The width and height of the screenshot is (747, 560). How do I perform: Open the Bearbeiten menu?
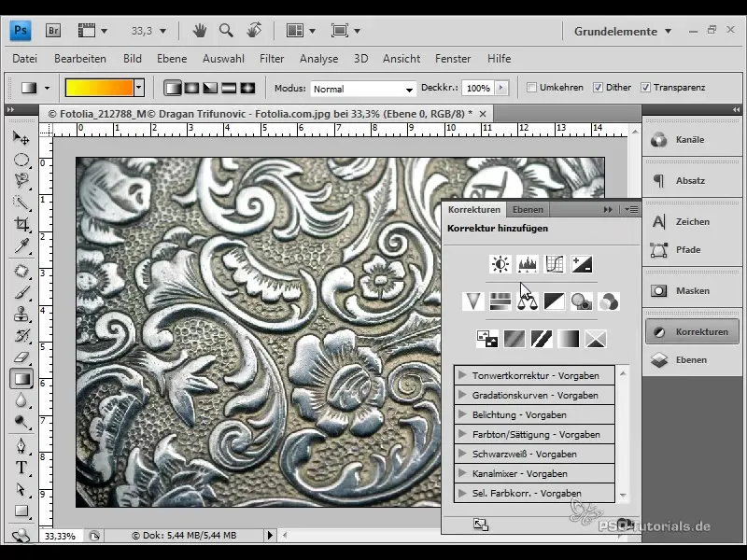(x=80, y=59)
